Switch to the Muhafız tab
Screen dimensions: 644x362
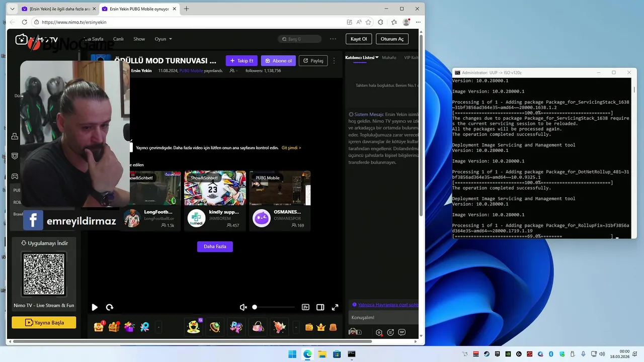pyautogui.click(x=389, y=57)
